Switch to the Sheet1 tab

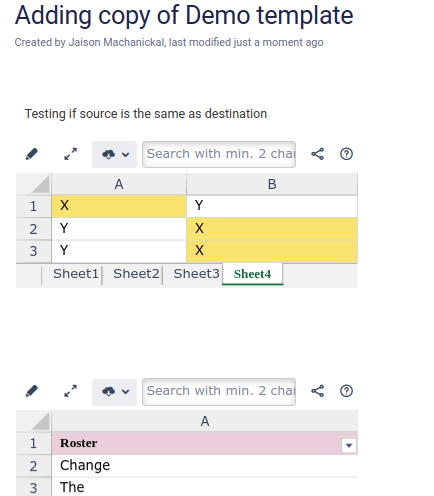[76, 274]
